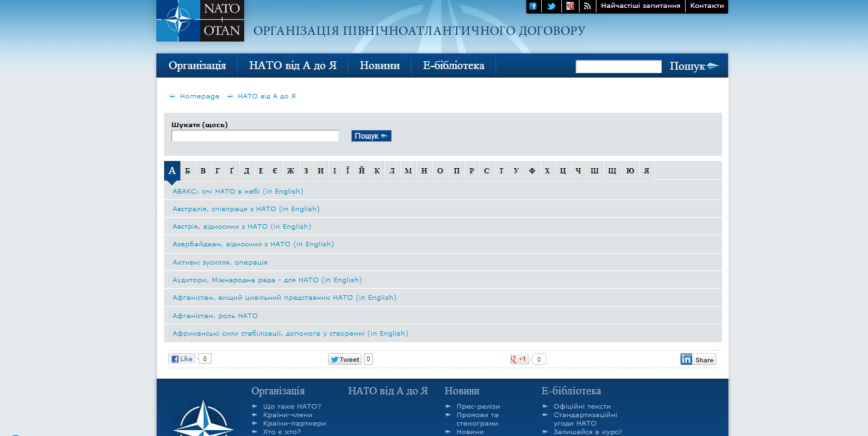Select the letter С tab

(x=486, y=171)
